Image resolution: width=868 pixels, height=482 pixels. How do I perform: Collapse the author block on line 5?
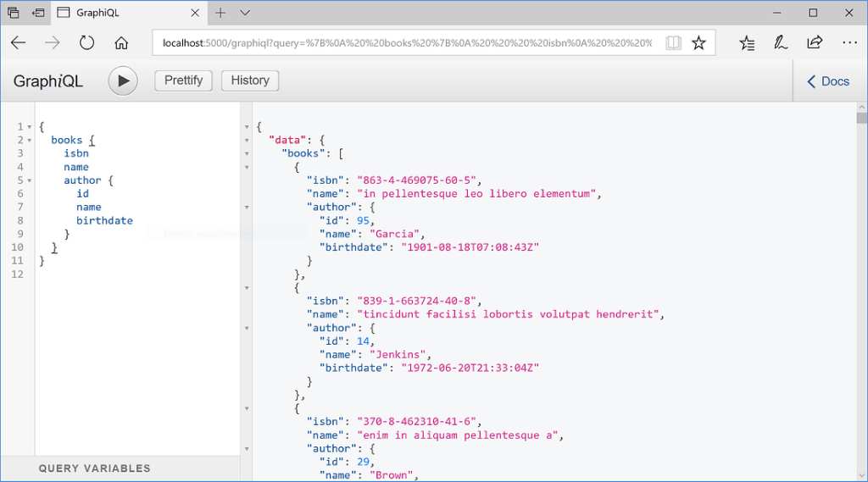point(30,180)
